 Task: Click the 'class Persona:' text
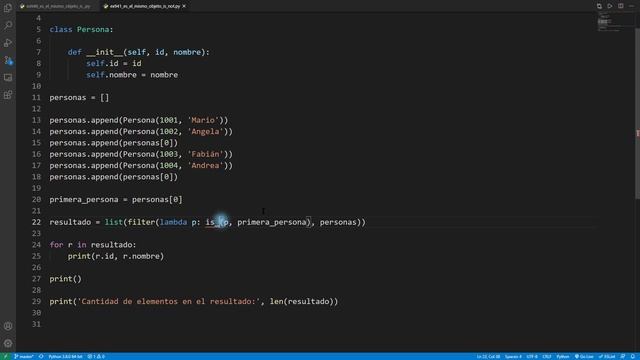point(81,29)
